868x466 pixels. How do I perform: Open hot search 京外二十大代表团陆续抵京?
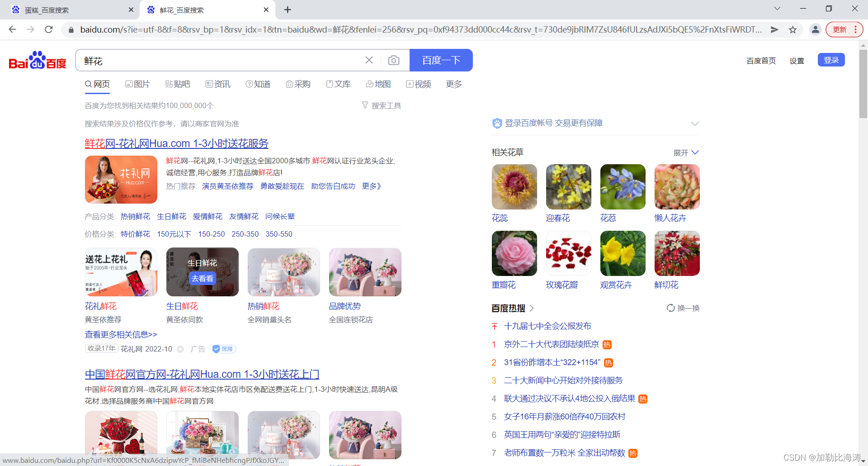pos(552,344)
